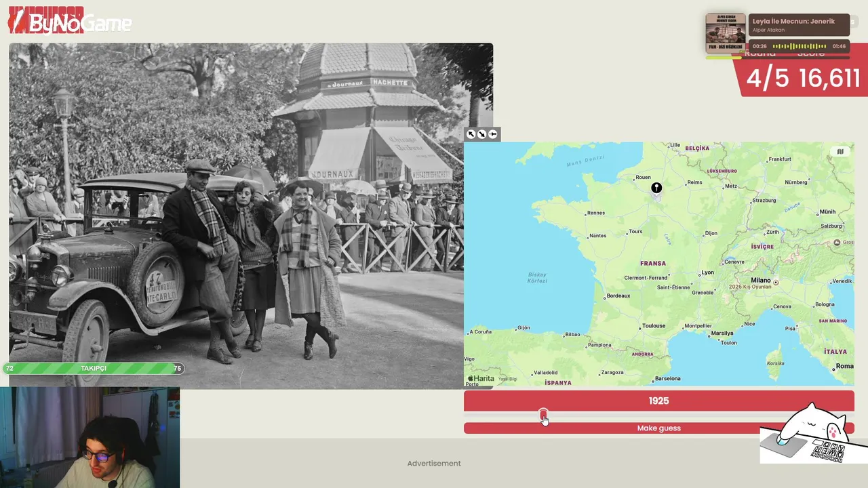The height and width of the screenshot is (488, 868).
Task: Click Rouen on the map
Action: pyautogui.click(x=643, y=178)
